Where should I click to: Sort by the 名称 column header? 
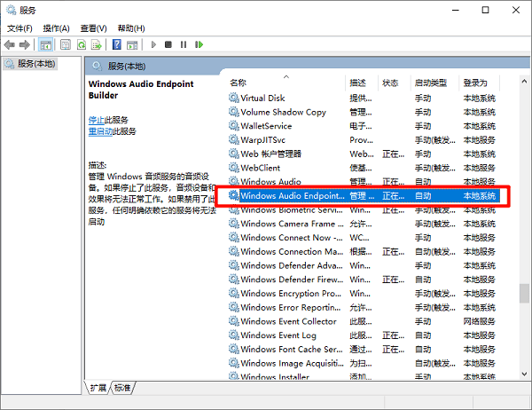pos(287,83)
